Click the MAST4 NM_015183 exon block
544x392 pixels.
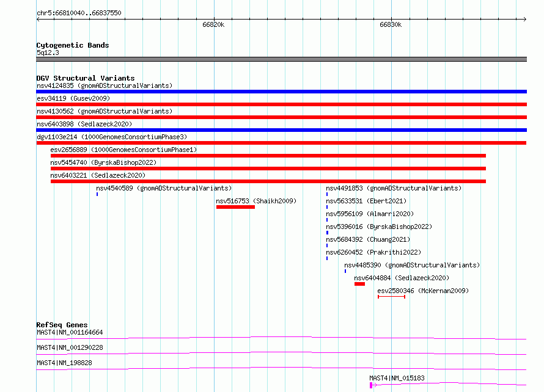pos(371,385)
